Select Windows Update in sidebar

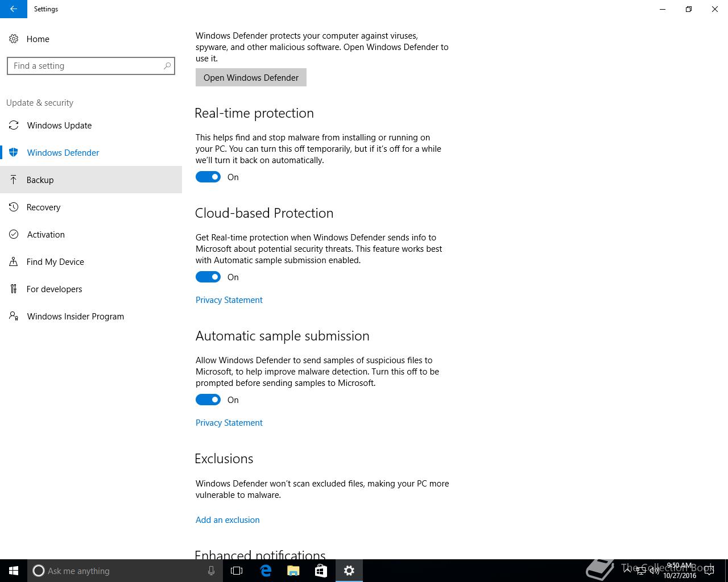[91, 125]
